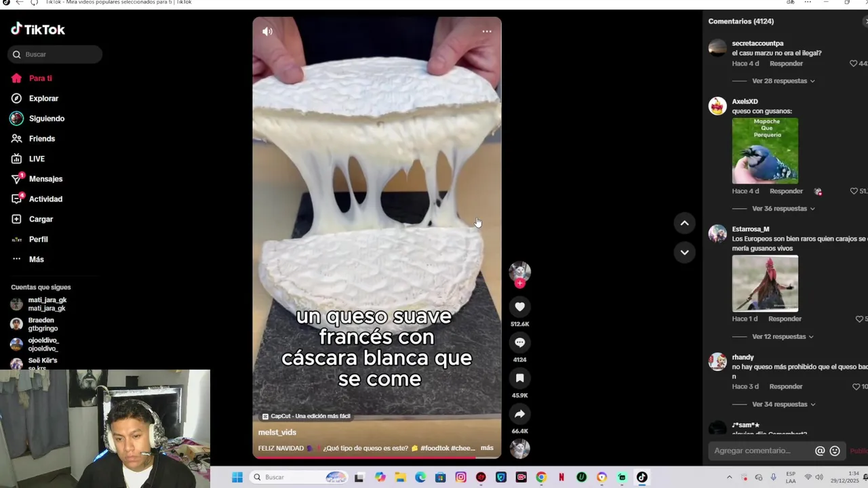Expand Ver 34 respuestas

tap(783, 404)
